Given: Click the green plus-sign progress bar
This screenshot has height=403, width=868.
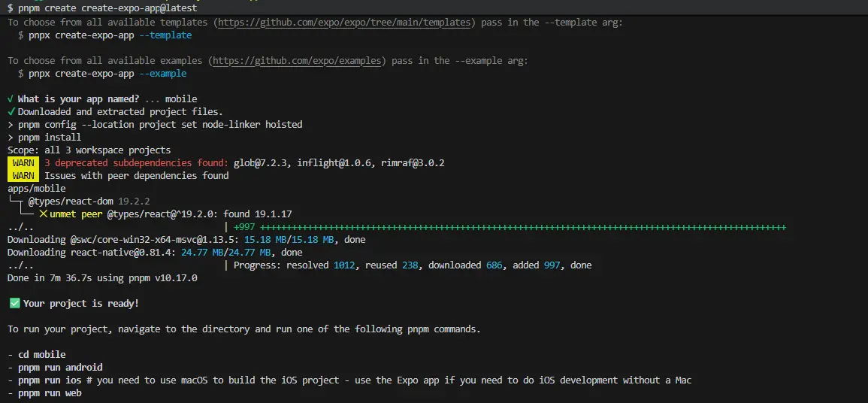Looking at the screenshot, I should coord(522,227).
